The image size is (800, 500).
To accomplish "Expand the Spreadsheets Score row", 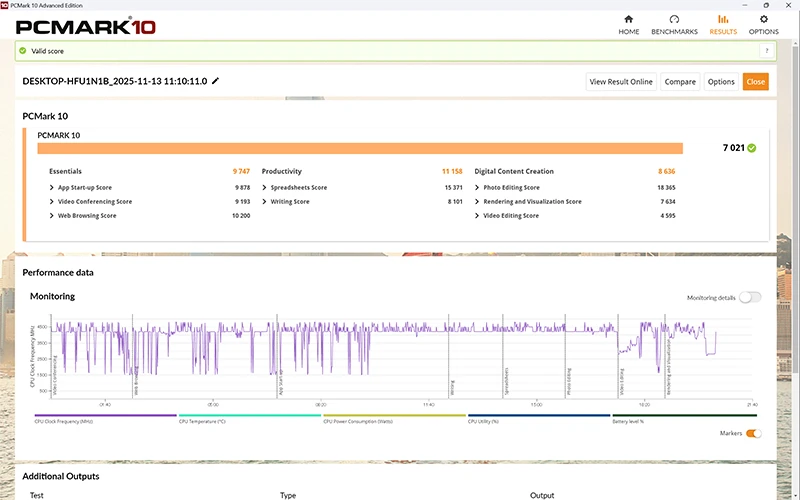I will coord(265,187).
